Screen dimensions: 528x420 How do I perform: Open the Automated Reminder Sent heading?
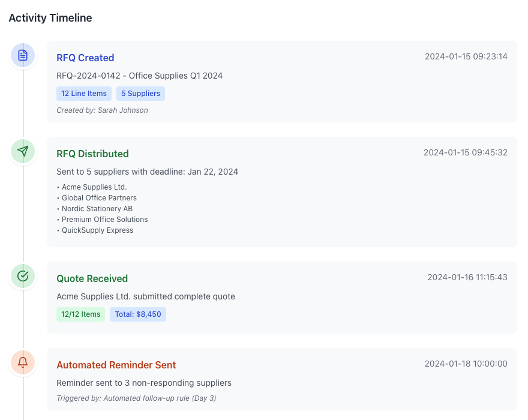[116, 365]
